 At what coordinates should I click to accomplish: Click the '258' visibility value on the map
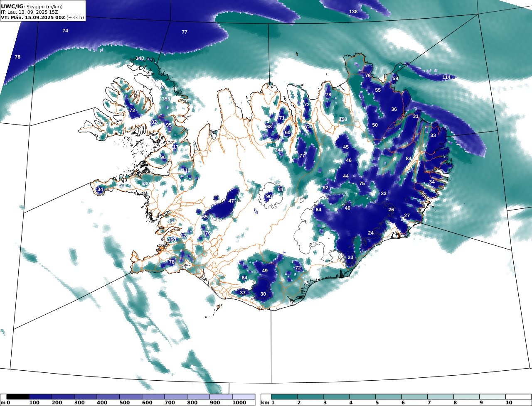343,119
